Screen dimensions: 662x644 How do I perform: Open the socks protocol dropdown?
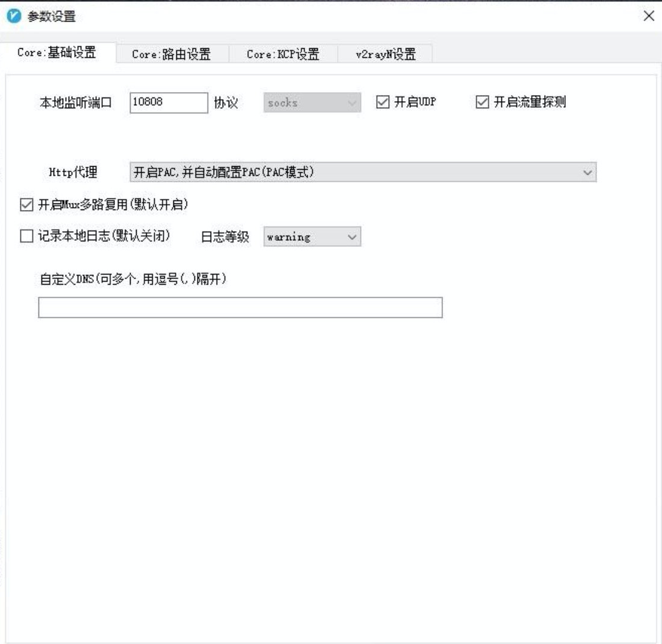[x=312, y=103]
